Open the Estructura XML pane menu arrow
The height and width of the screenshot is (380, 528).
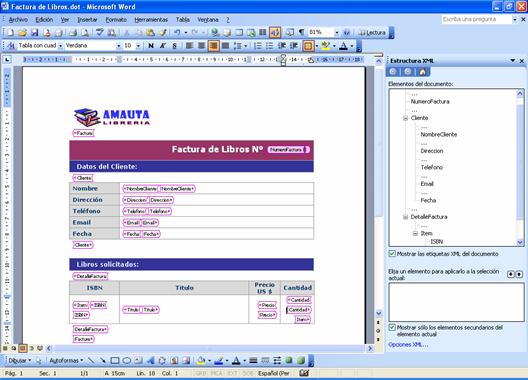pos(513,61)
